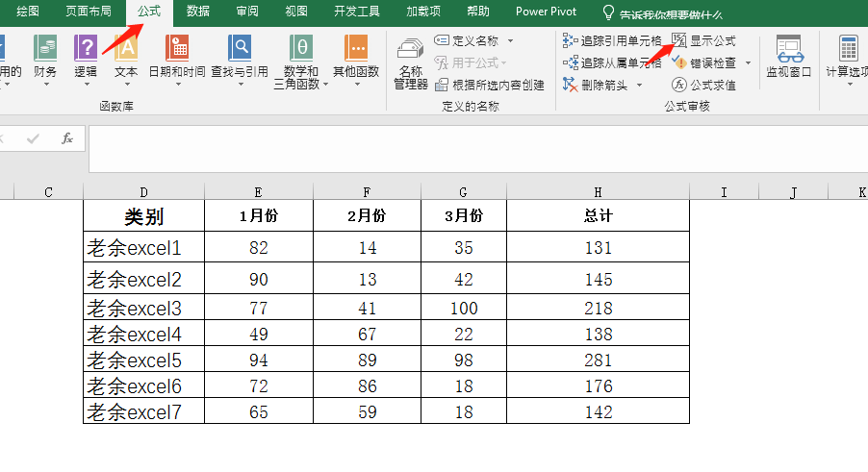The image size is (868, 472).
Task: Open the 文本 text functions icon
Action: click(126, 49)
